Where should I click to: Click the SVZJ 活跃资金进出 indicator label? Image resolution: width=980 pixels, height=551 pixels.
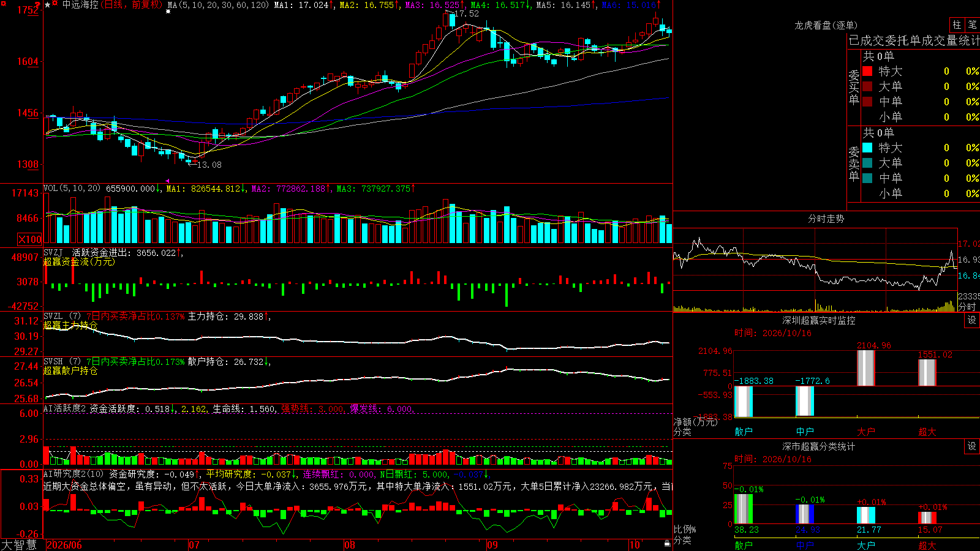point(88,252)
